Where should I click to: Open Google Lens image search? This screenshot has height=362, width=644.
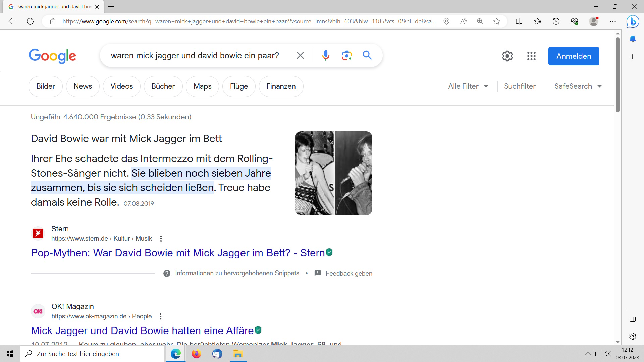(x=346, y=55)
